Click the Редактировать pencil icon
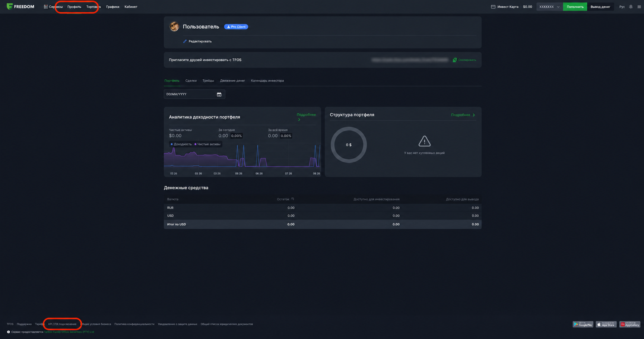644x339 pixels. pyautogui.click(x=185, y=41)
